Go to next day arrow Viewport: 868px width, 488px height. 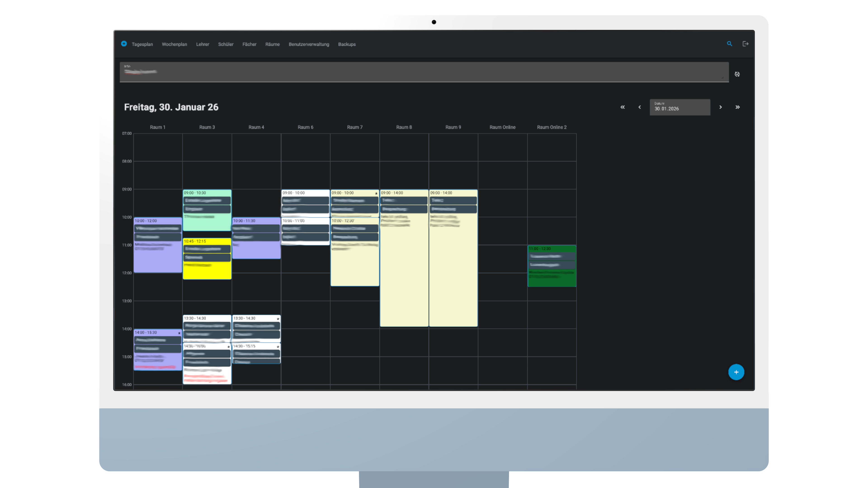tap(720, 107)
